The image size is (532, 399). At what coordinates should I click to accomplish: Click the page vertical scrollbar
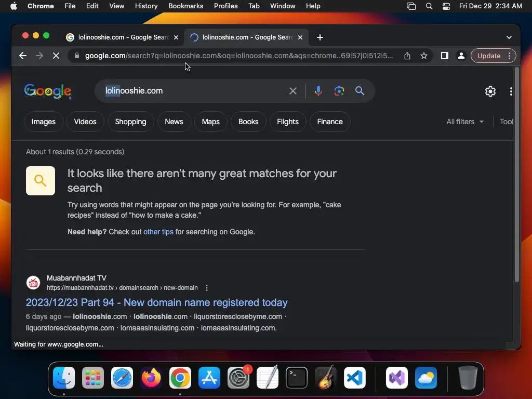(x=517, y=175)
